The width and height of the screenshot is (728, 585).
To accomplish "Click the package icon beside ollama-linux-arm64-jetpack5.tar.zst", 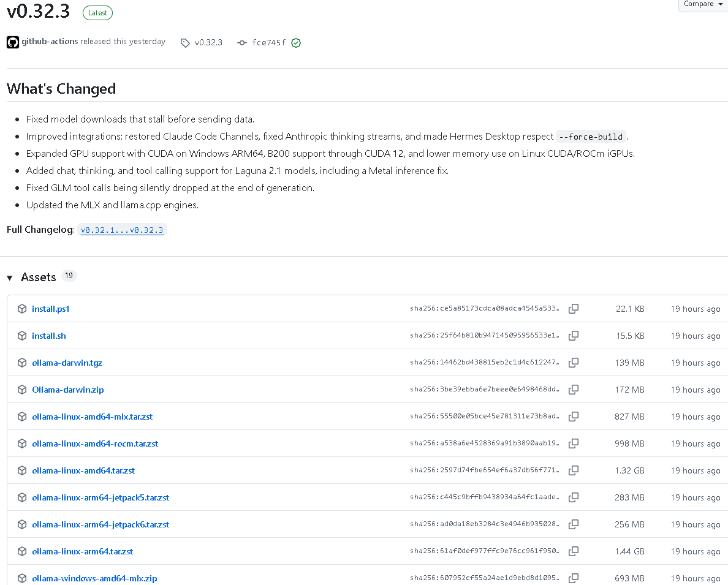I will 22,497.
